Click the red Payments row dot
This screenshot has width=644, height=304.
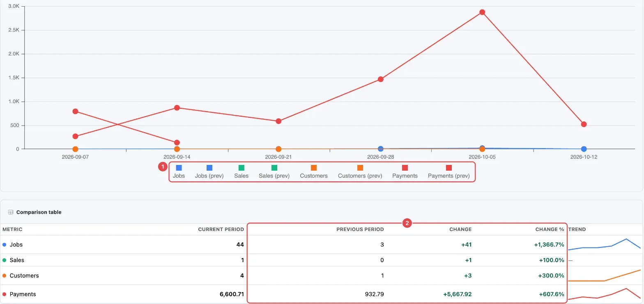coord(4,294)
